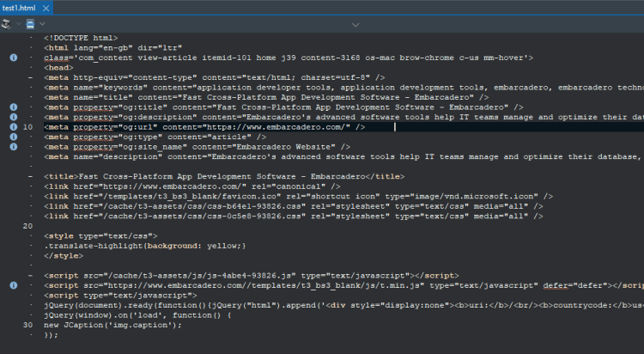The width and height of the screenshot is (644, 354).
Task: Click line number 30 in the gutter
Action: coord(28,325)
